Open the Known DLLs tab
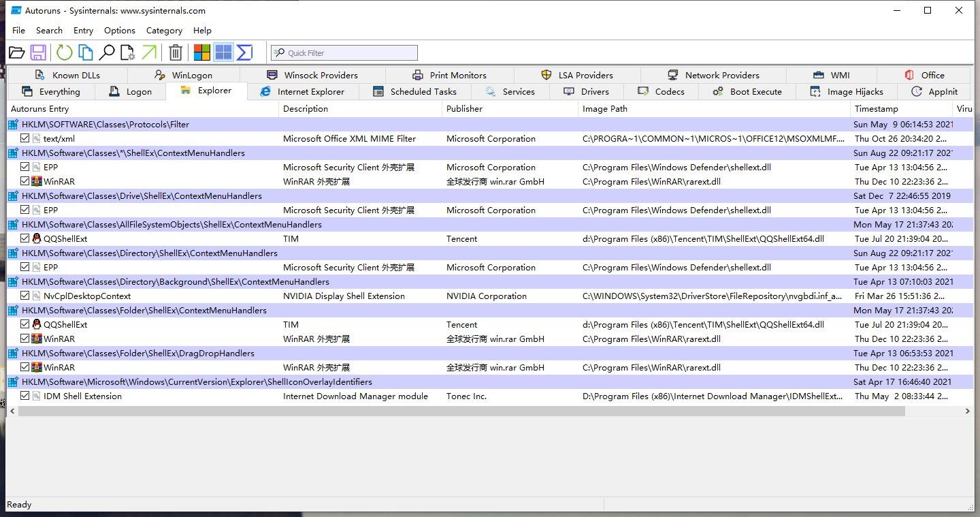980x517 pixels. point(67,75)
